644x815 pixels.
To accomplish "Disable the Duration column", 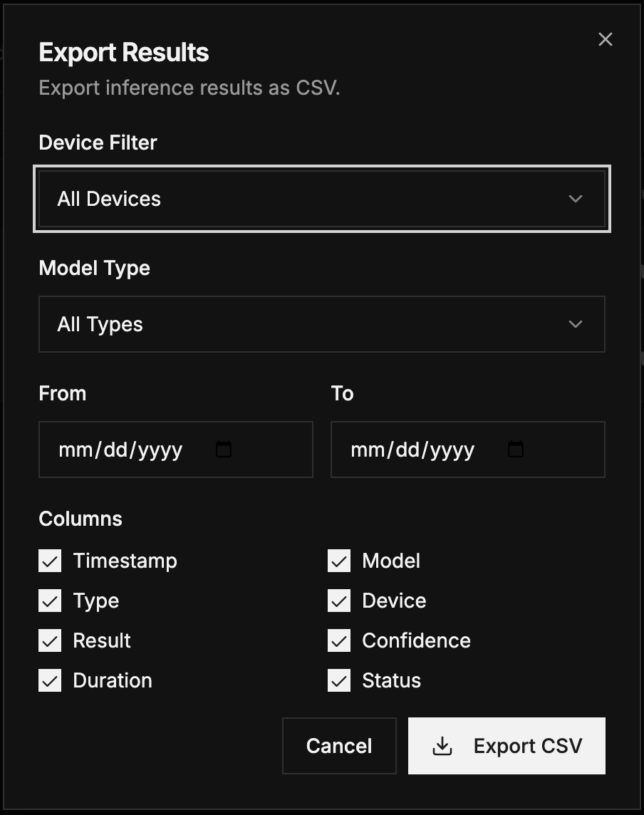I will coord(49,680).
